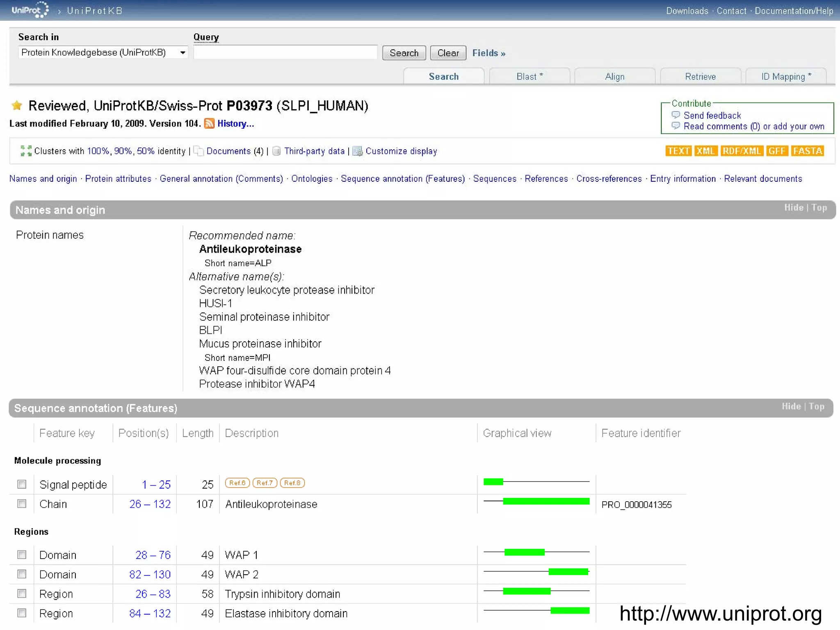Switch to the ID Mapping tab
This screenshot has width=840, height=630.
786,76
